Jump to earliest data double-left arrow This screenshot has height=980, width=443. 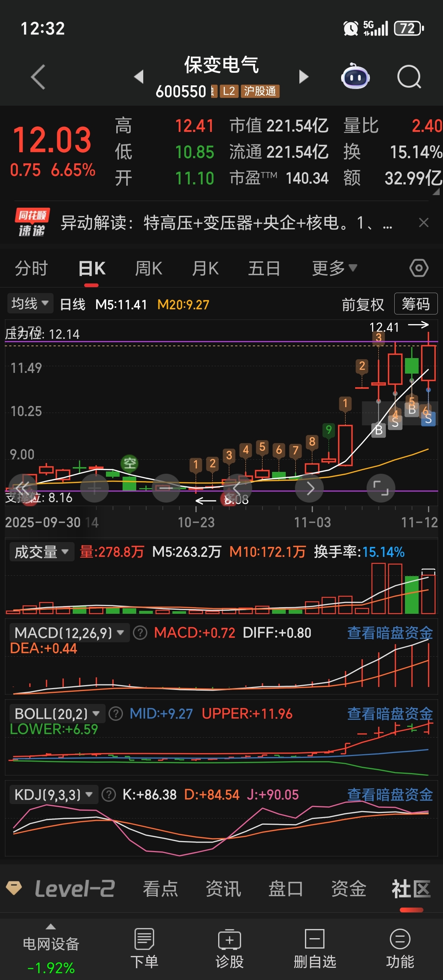pos(23,488)
